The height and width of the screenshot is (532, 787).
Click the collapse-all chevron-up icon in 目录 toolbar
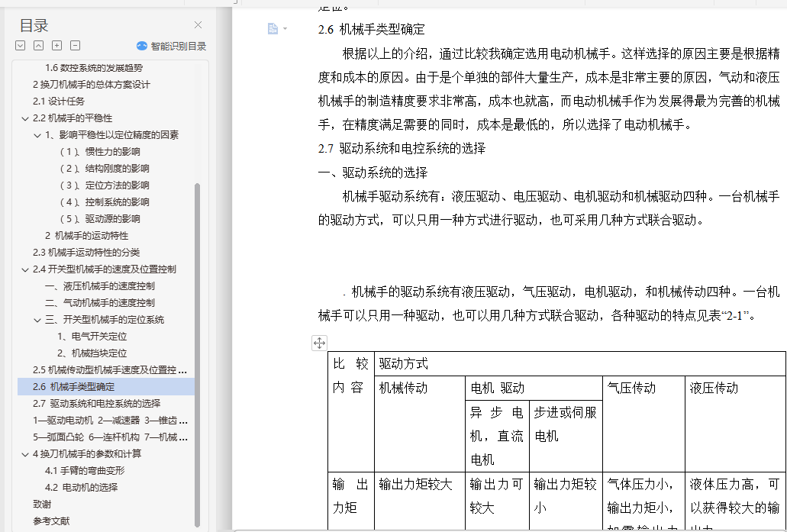click(39, 46)
